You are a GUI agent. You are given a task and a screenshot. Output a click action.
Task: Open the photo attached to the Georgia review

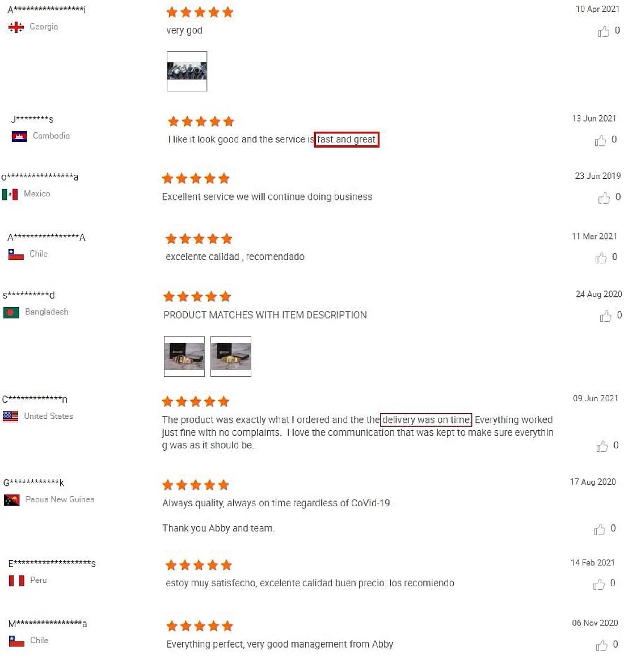pos(187,71)
